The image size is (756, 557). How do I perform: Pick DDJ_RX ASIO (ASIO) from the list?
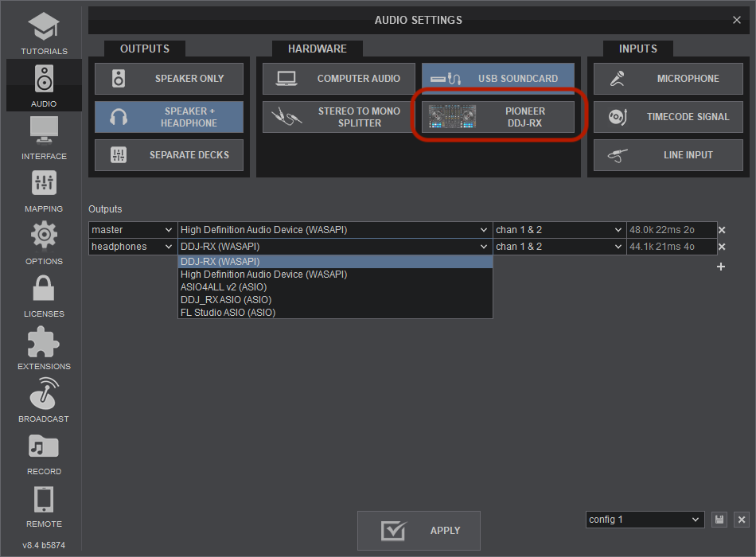[335, 299]
